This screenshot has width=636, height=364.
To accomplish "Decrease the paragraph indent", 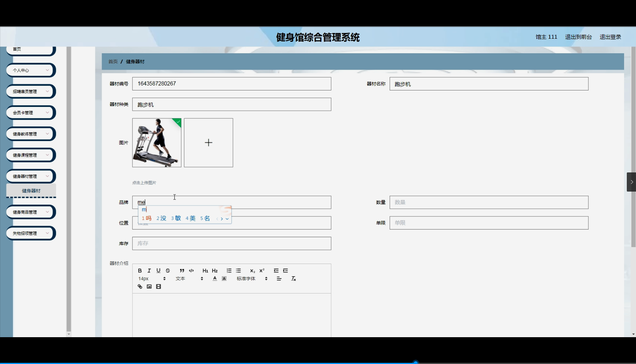I will (x=276, y=271).
